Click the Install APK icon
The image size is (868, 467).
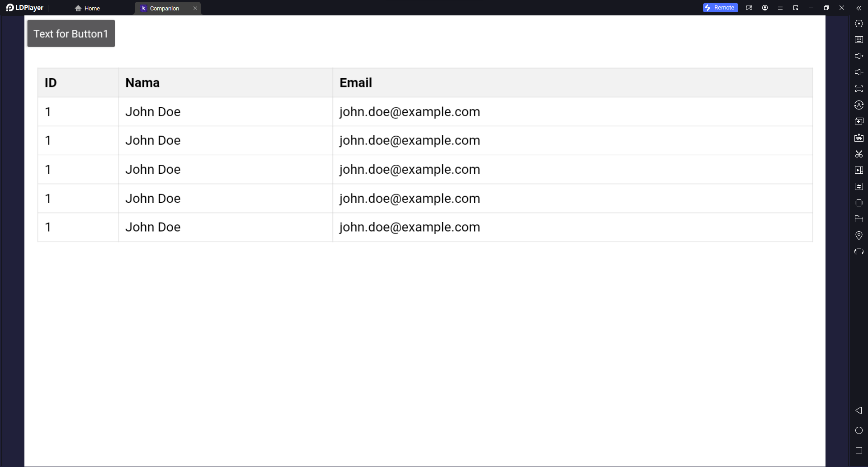click(x=859, y=138)
